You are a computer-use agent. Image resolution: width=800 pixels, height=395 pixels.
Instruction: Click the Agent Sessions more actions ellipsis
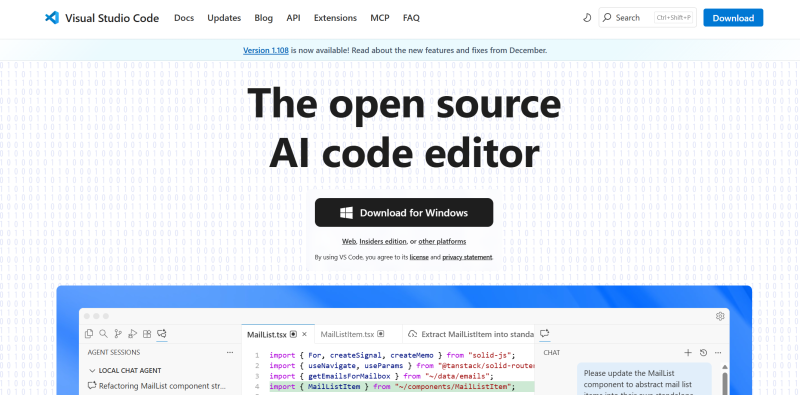pos(230,352)
